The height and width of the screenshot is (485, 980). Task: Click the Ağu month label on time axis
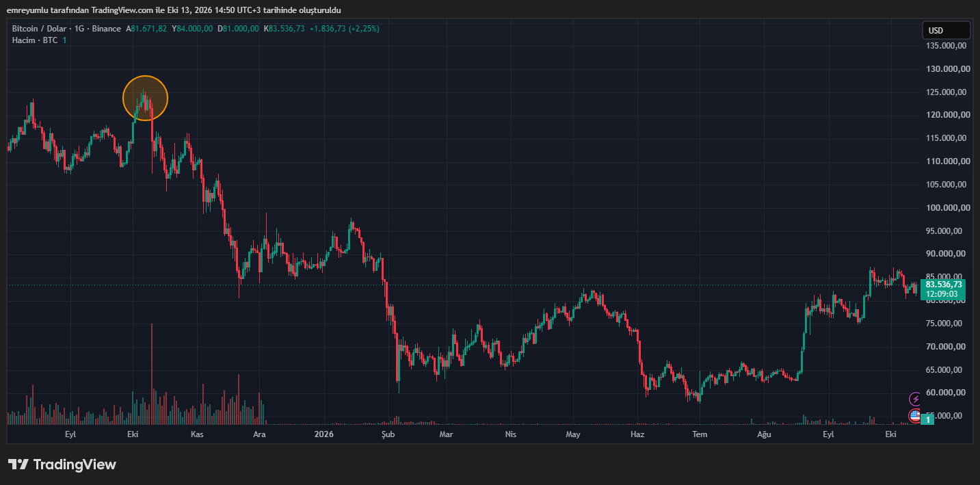coord(764,434)
